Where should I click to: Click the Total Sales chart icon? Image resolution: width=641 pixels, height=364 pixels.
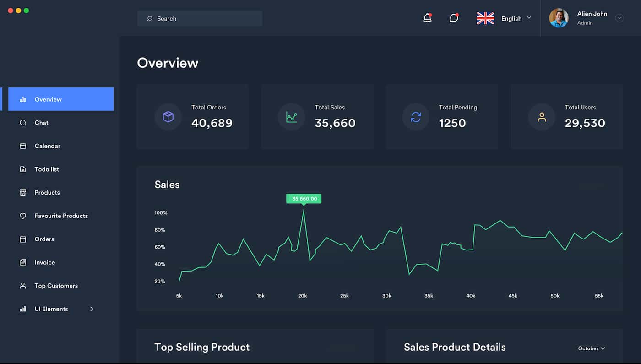[x=292, y=117]
